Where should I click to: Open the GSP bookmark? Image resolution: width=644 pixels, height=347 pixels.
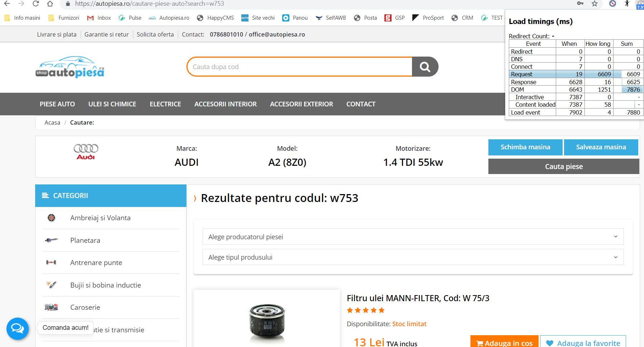click(x=394, y=18)
